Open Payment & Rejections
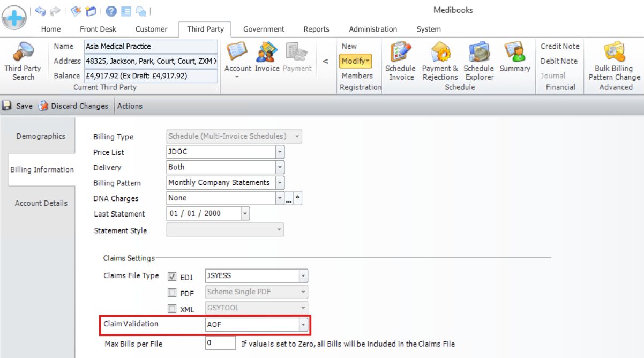This screenshot has height=358, width=644. coord(440,54)
